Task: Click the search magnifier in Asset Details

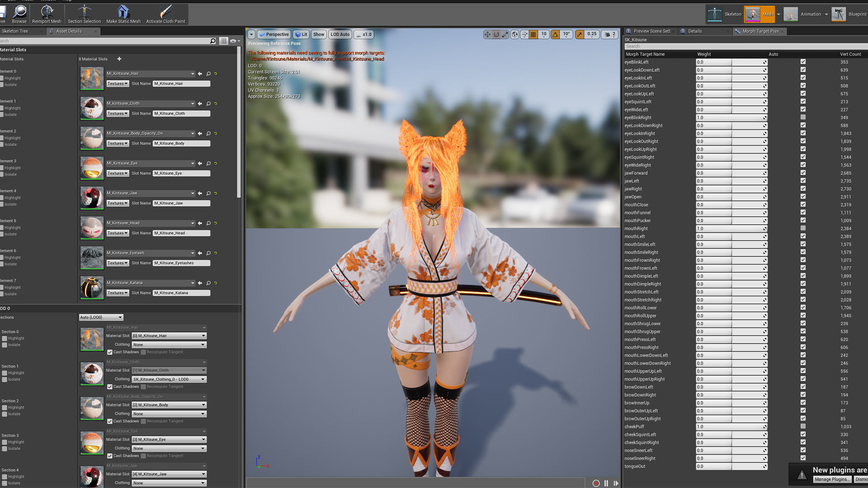Action: pyautogui.click(x=213, y=41)
